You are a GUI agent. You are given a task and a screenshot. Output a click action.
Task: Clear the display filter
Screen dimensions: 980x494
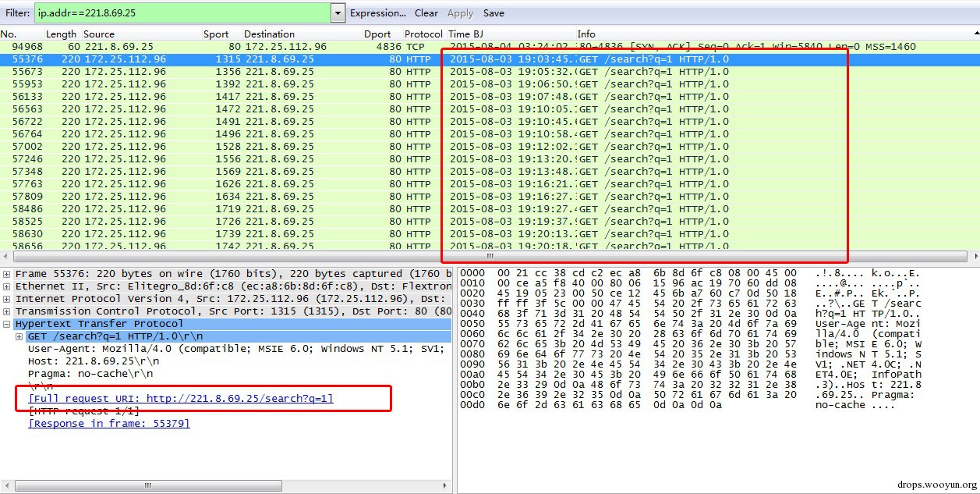click(426, 13)
